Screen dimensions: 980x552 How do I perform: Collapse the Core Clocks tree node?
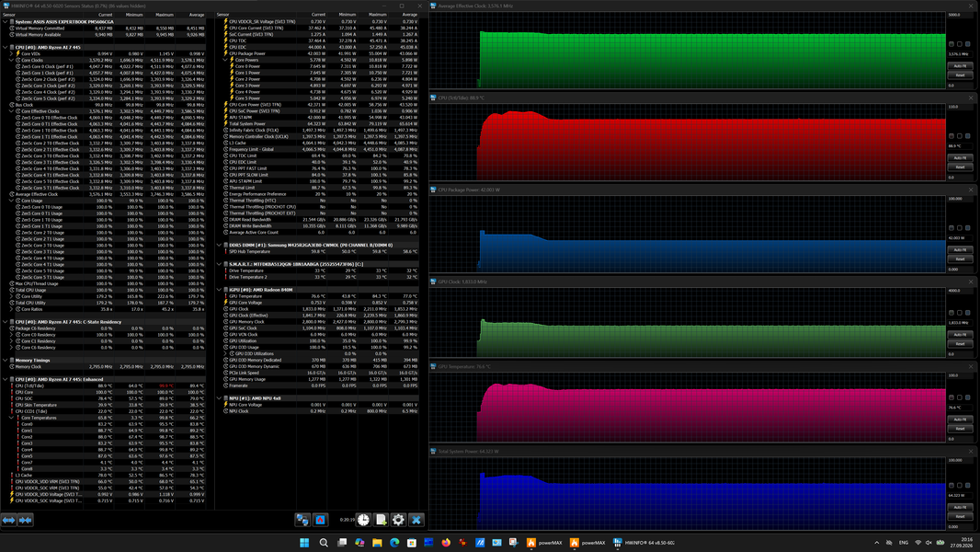point(11,60)
